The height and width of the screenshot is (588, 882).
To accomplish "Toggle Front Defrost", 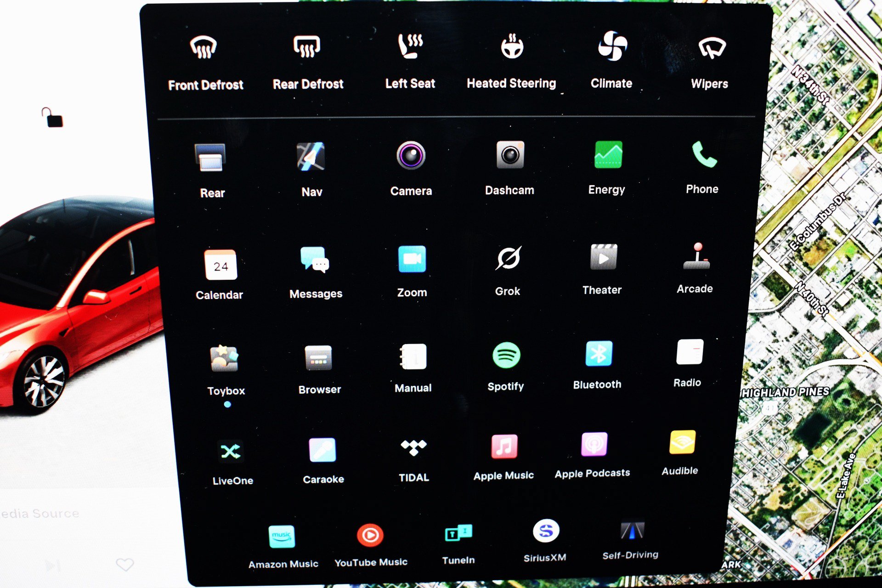I will tap(205, 62).
